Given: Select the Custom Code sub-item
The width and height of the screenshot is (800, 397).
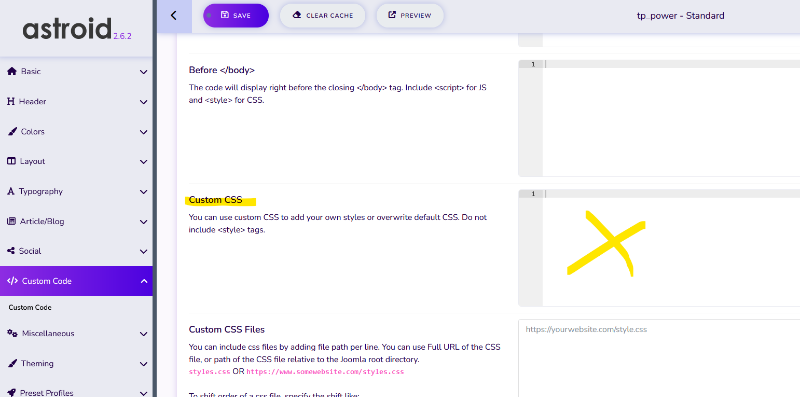Looking at the screenshot, I should click(30, 308).
